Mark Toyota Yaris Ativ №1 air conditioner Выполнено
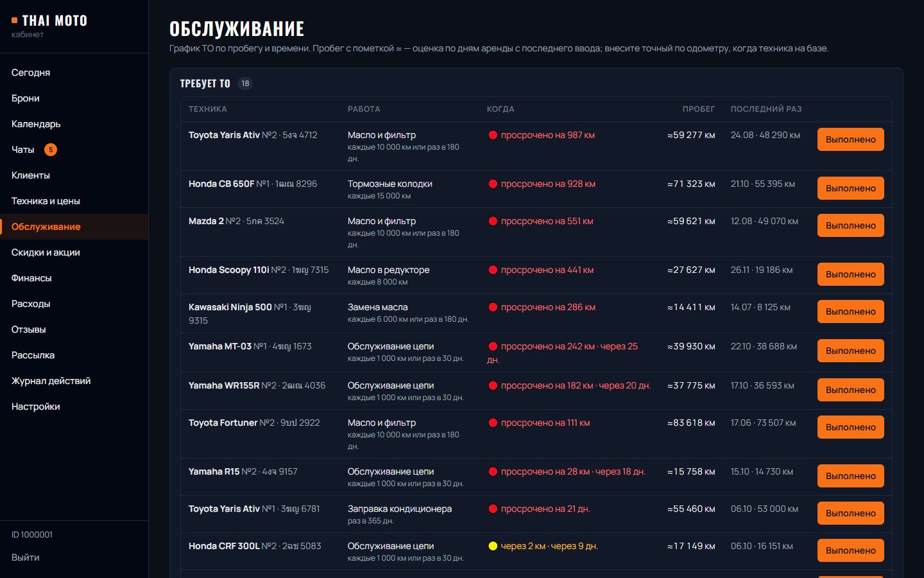Screen dimensions: 924x578 click(850, 513)
